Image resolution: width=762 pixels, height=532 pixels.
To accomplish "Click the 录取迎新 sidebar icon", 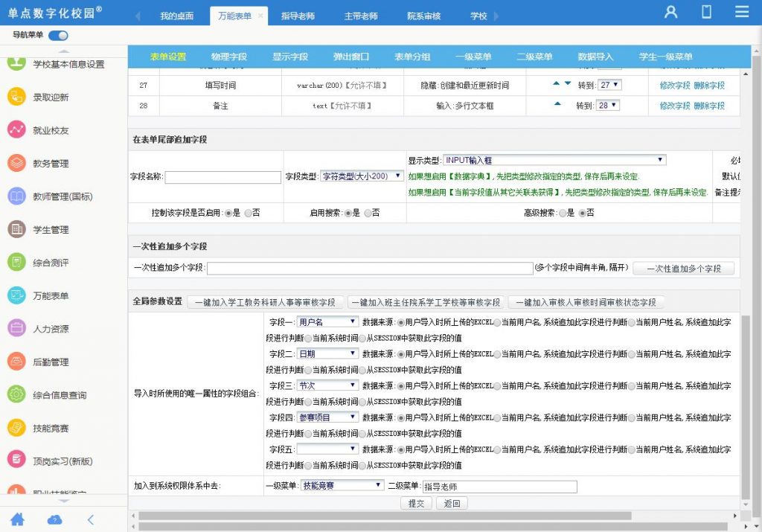I will 16,97.
